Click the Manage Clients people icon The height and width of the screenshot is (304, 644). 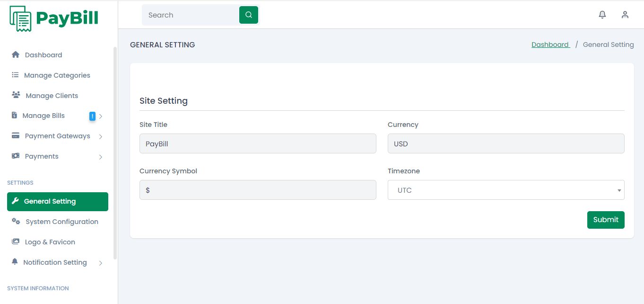pos(16,95)
